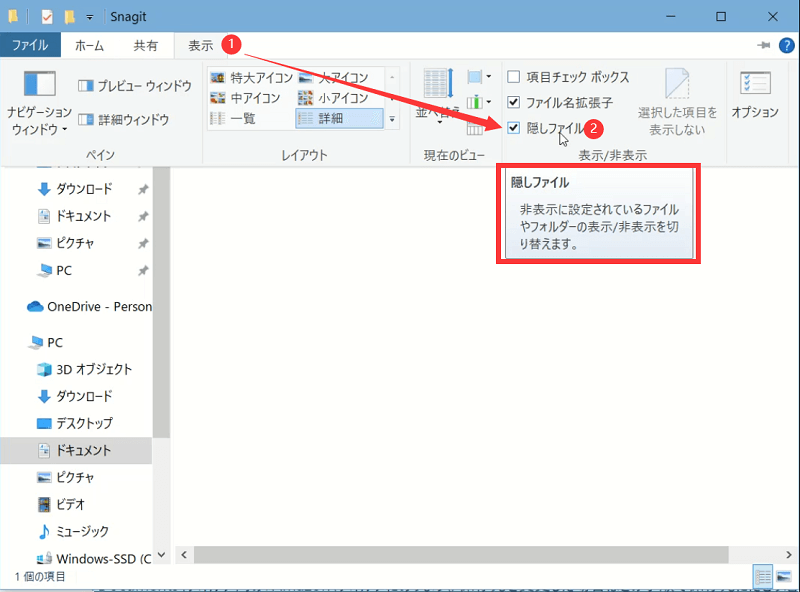800x592 pixels.
Task: Choose 一覧 layout
Action: [x=233, y=118]
